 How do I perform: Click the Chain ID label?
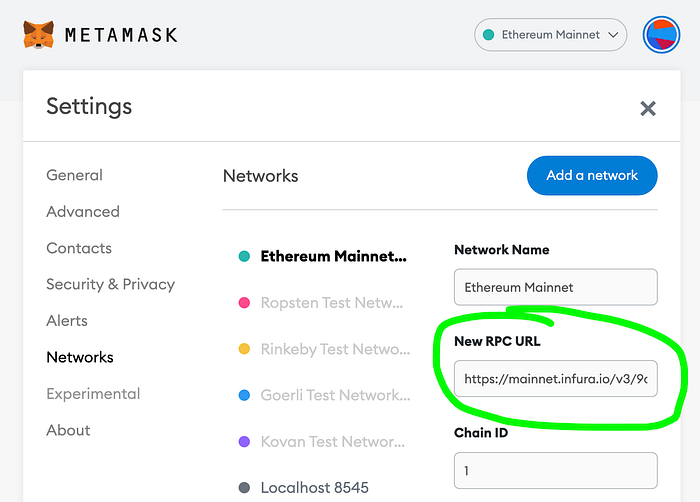pos(481,433)
